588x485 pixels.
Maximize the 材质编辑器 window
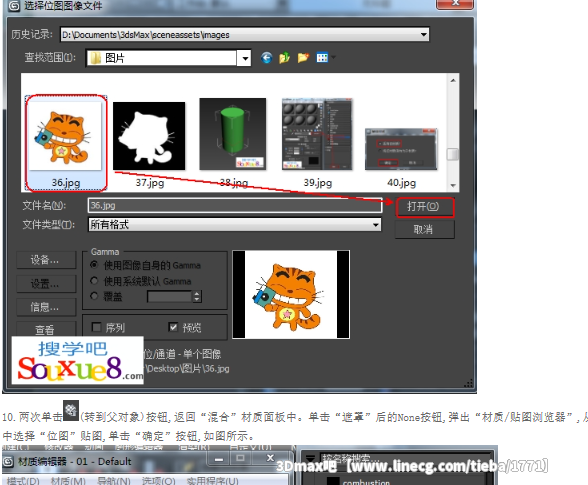240,458
